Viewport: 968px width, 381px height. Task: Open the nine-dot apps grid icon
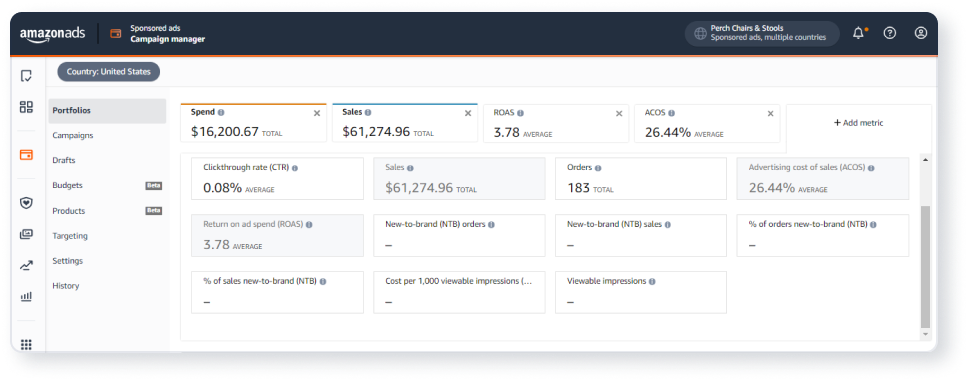[26, 345]
